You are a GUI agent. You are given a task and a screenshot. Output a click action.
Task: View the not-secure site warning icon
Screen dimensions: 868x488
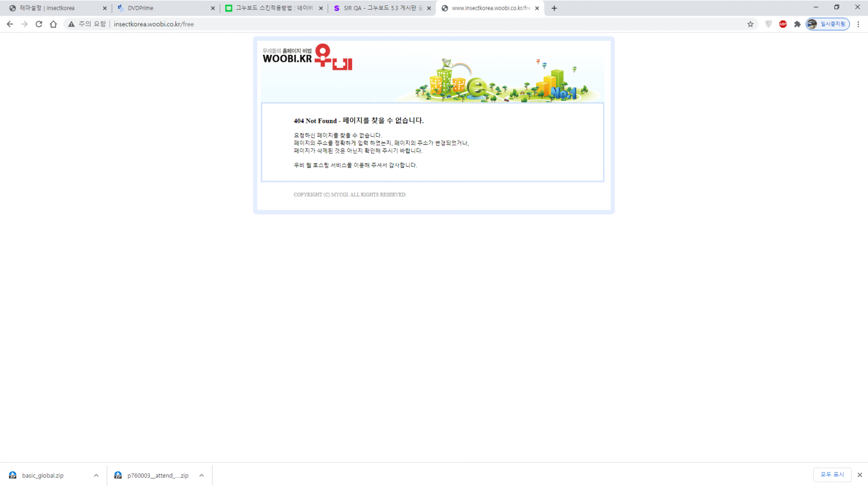(71, 24)
